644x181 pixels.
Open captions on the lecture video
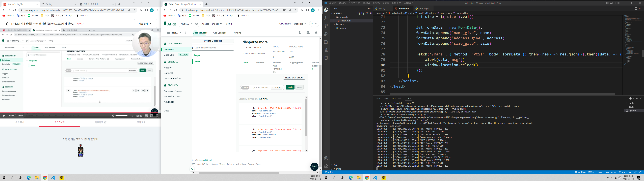146,116
